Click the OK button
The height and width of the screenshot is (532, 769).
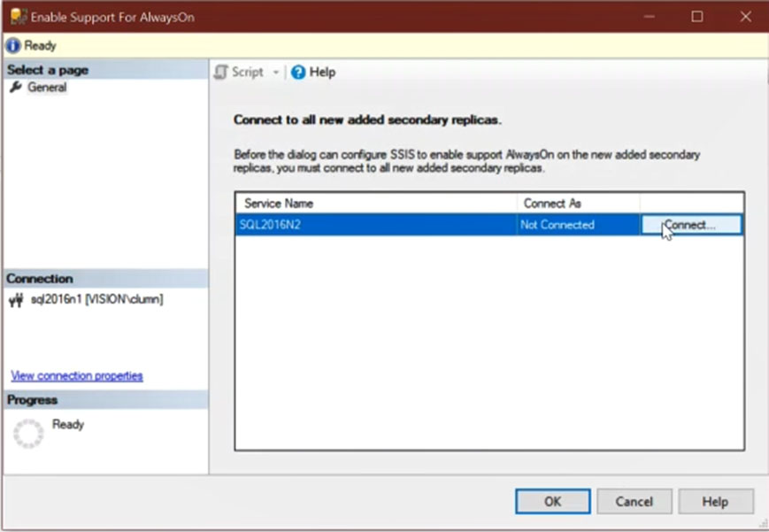tap(553, 502)
